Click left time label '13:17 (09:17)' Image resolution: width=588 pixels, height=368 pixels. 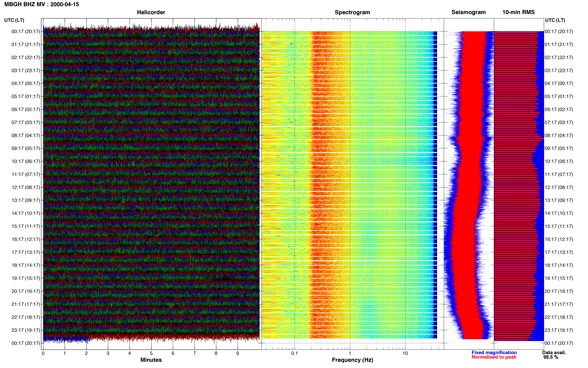pos(26,200)
